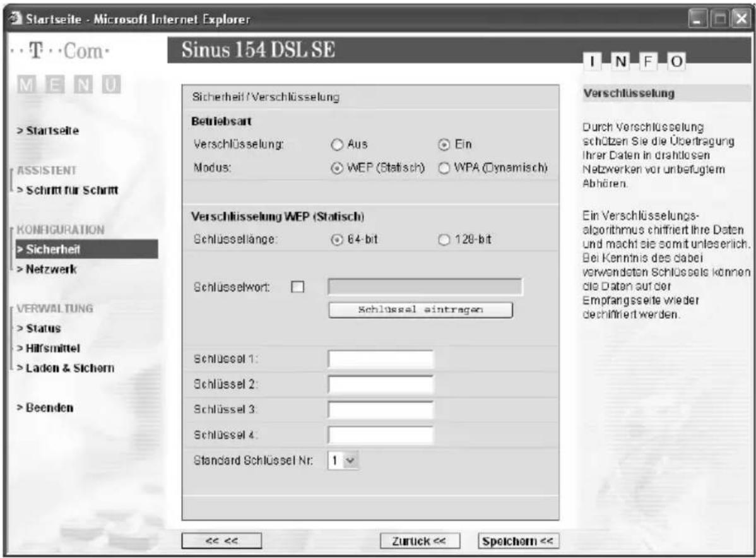Open Laden & Sichern menu entry
756x558 pixels.
pos(66,368)
